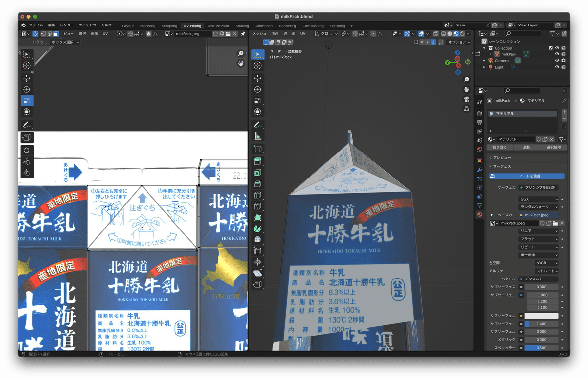
Task: Select the Move tool in UV editor toolbar
Action: pos(27,78)
